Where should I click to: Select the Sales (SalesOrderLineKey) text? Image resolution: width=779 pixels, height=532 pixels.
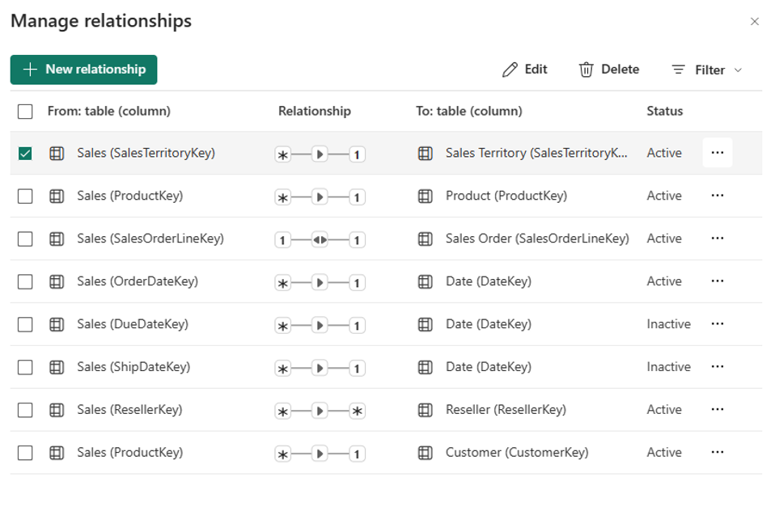tap(150, 239)
